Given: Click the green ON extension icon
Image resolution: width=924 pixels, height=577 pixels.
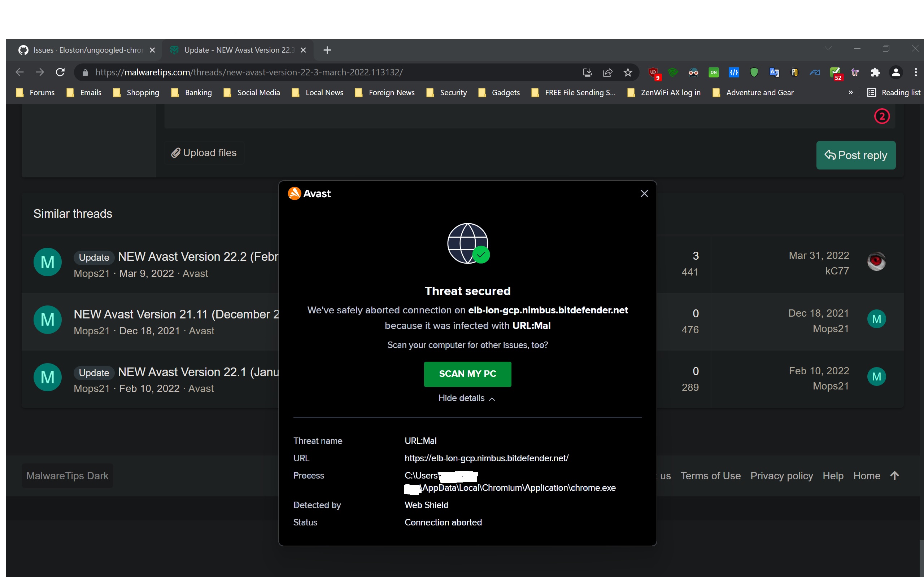Looking at the screenshot, I should [713, 72].
